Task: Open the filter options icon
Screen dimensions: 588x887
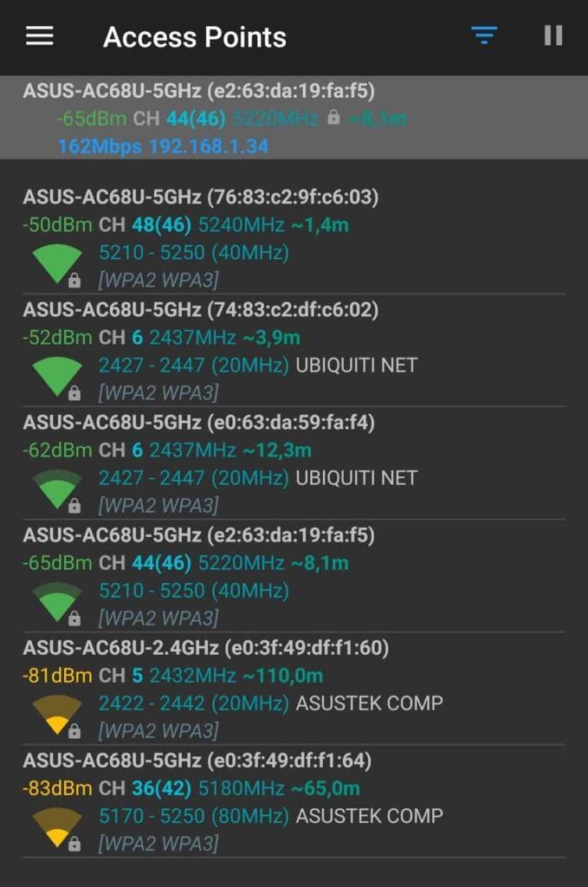Action: click(483, 35)
